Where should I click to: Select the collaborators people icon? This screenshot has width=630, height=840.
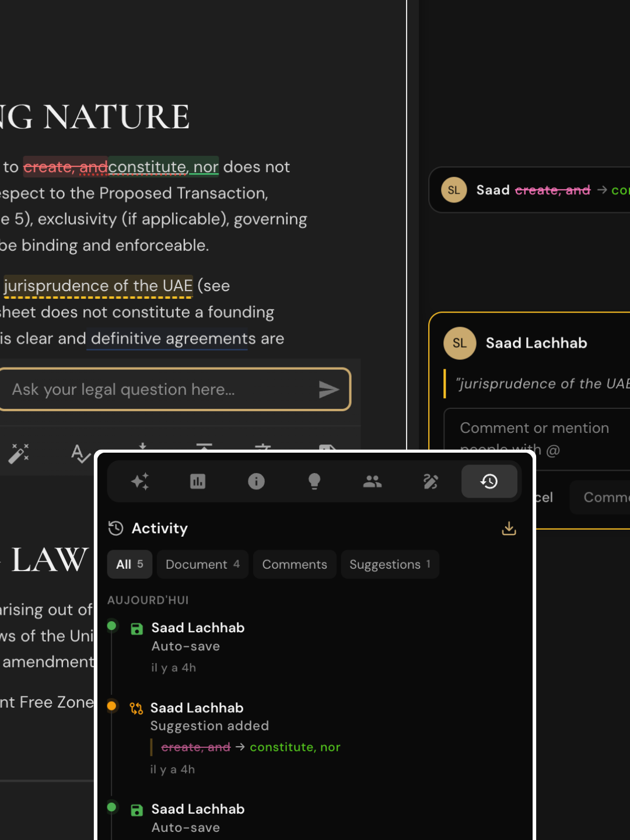372,481
